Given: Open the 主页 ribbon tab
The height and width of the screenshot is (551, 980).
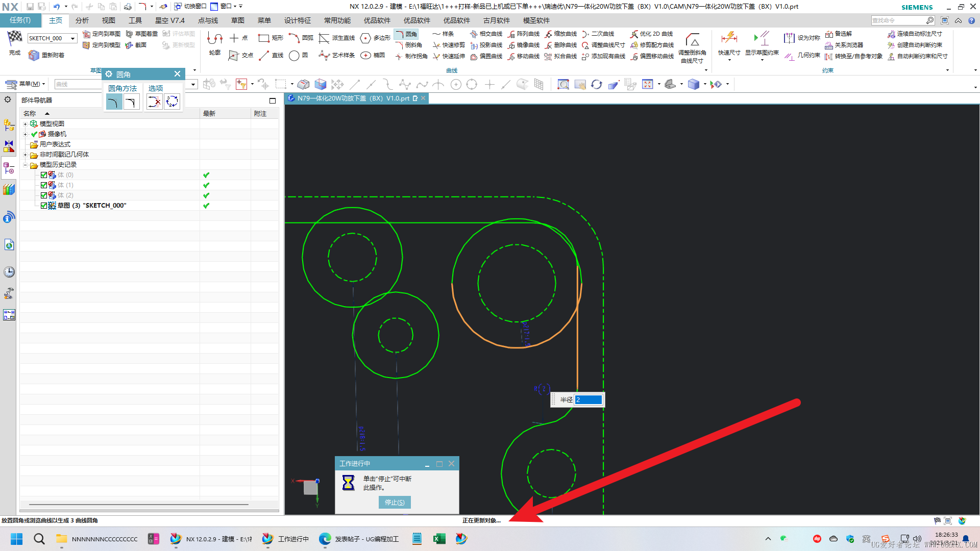Looking at the screenshot, I should point(56,20).
